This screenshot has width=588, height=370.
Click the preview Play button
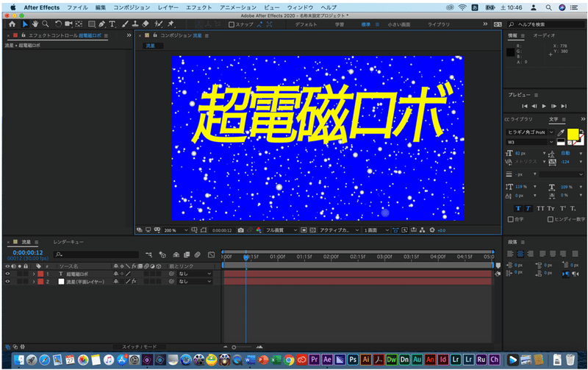544,106
